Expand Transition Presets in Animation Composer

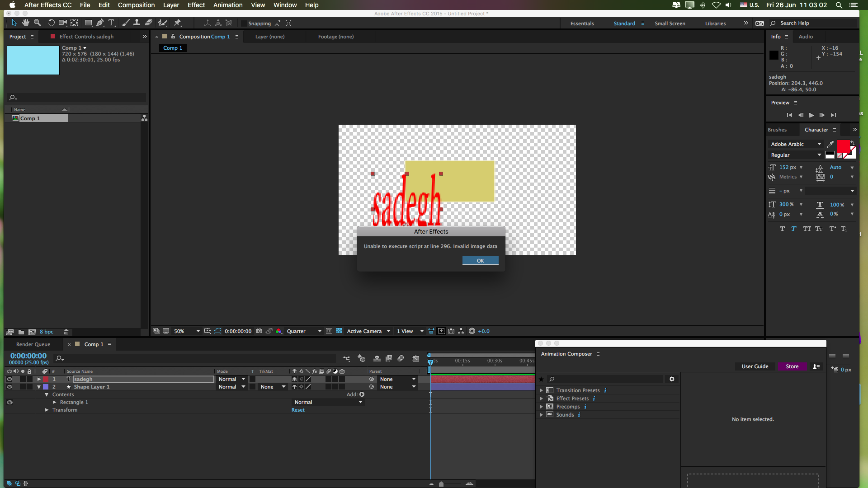[541, 390]
